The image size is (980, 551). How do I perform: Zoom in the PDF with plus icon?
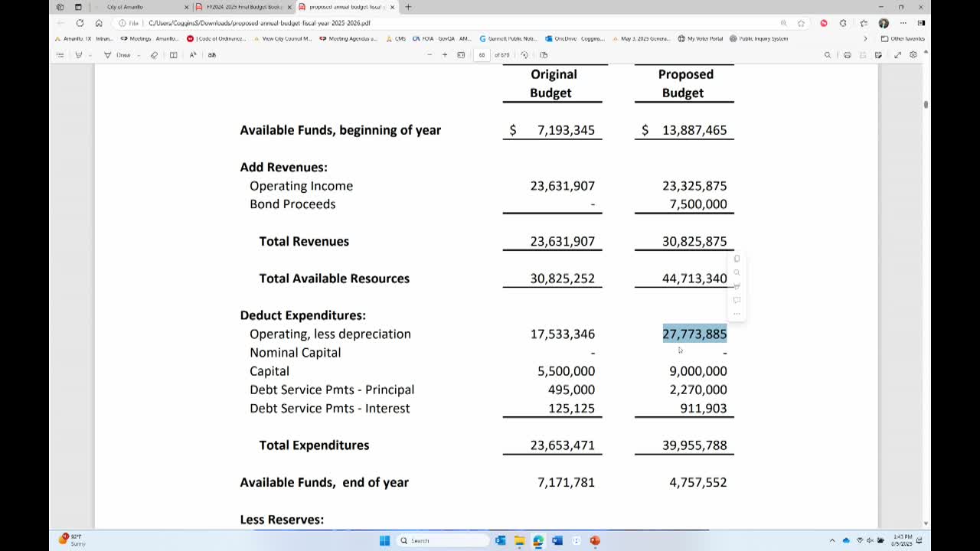(x=445, y=55)
